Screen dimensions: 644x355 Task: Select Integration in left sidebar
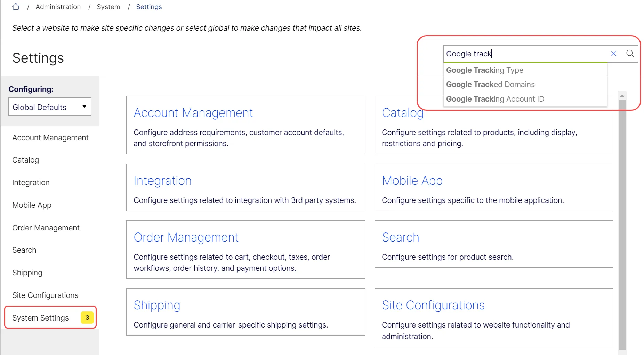pos(31,183)
